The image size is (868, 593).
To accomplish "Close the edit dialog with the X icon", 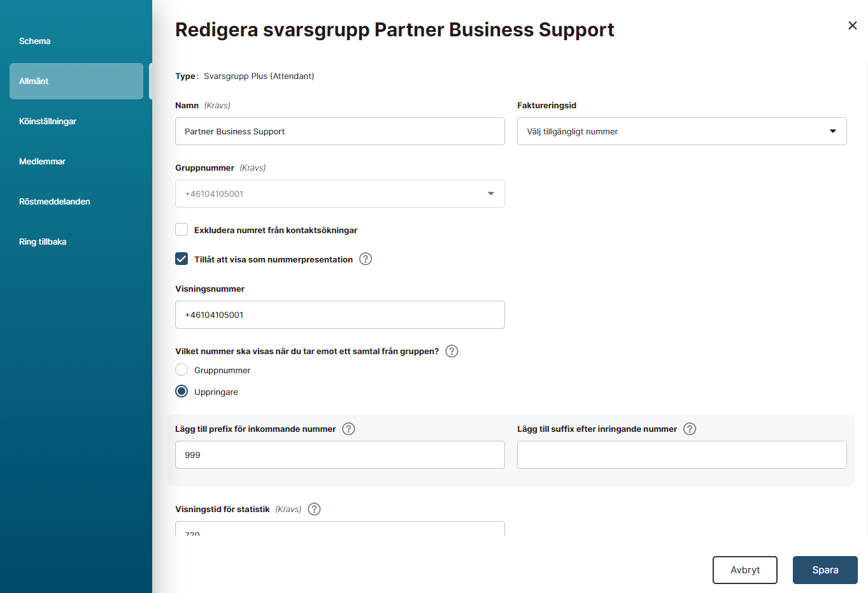I will coord(852,25).
